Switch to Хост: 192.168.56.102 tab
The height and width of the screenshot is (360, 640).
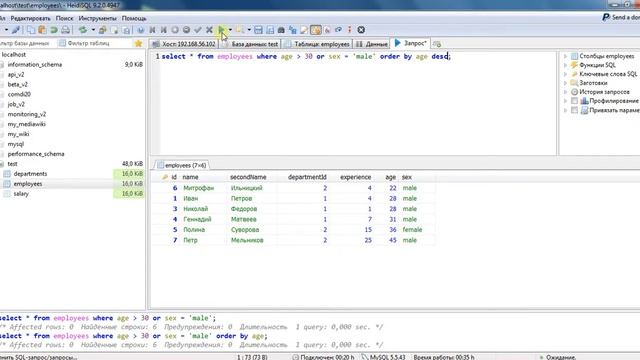(x=184, y=44)
